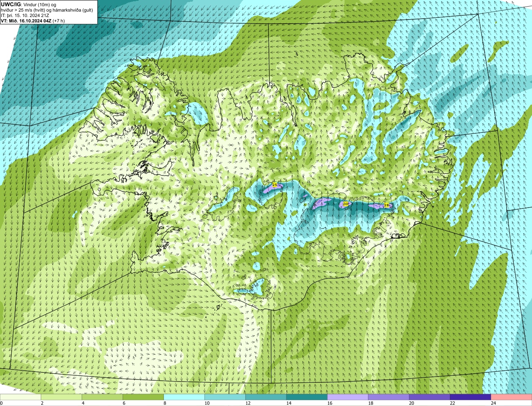Select the 6–8 m/s dark green legend swatch
Screen dimensions: 532x406
[x=143, y=397]
